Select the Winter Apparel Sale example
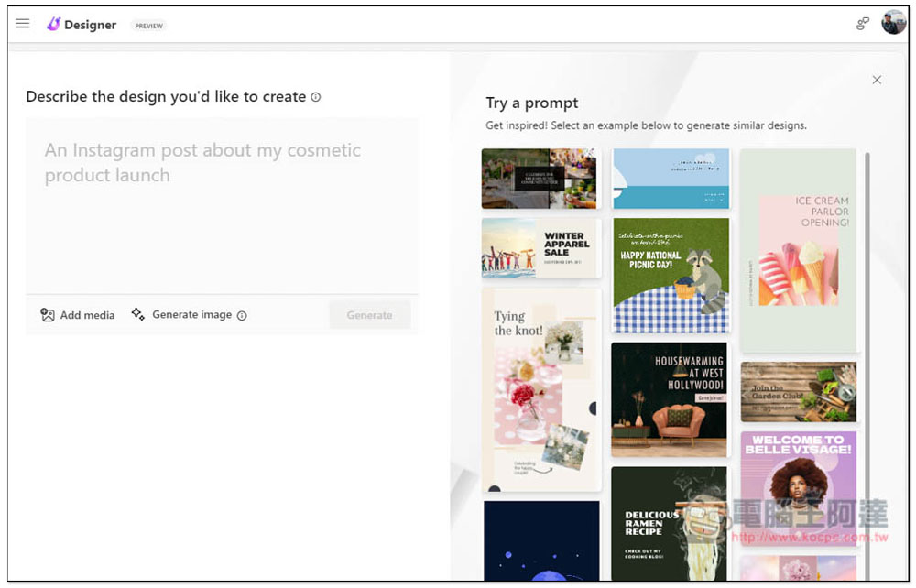916x588 pixels. point(540,248)
